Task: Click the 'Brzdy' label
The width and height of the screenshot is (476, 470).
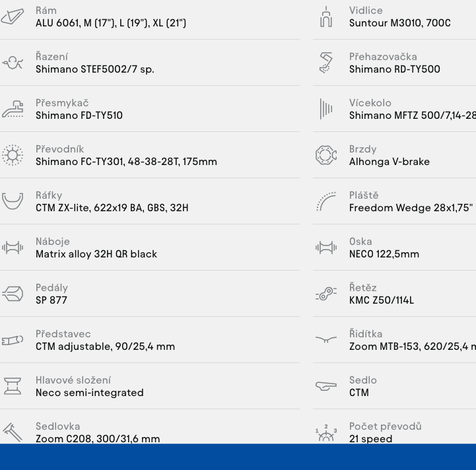Action: (362, 149)
